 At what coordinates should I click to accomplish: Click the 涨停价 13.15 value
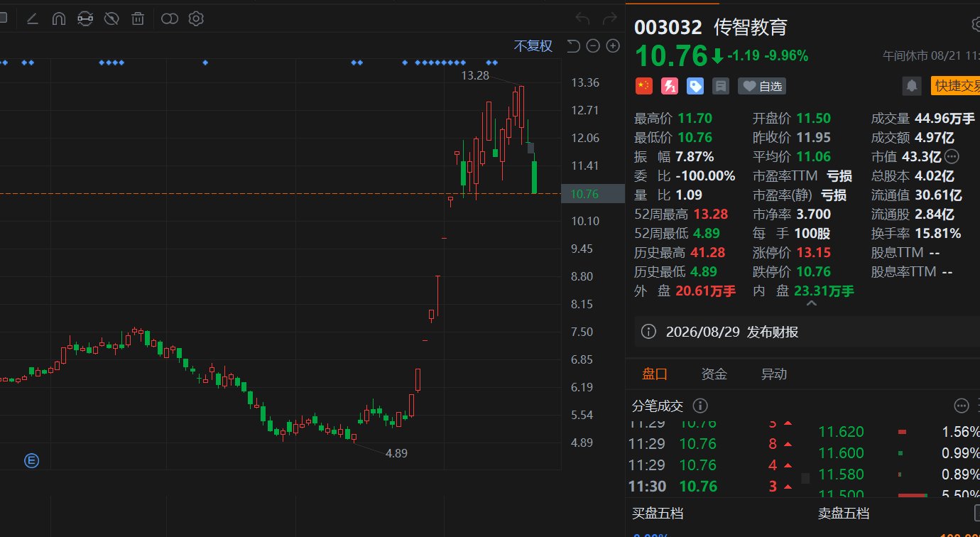point(813,252)
